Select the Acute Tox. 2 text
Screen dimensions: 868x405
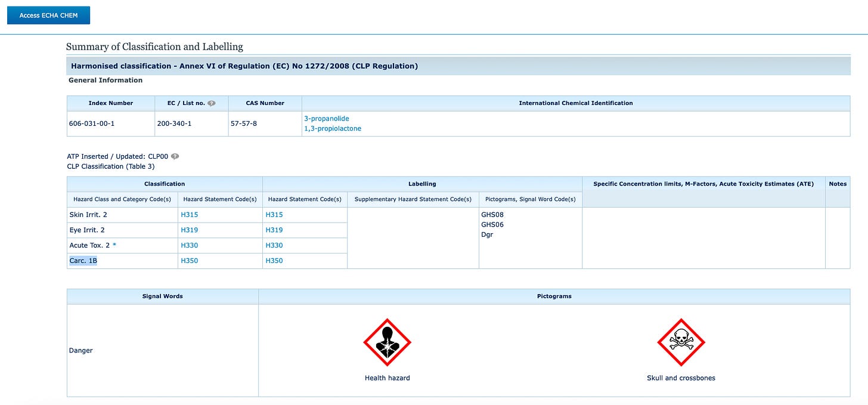(x=89, y=245)
